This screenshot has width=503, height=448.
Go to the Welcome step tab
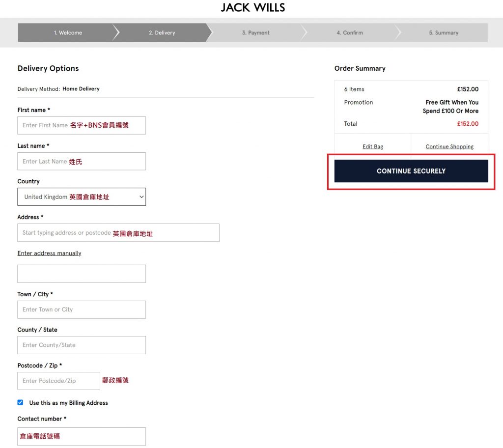click(x=68, y=33)
